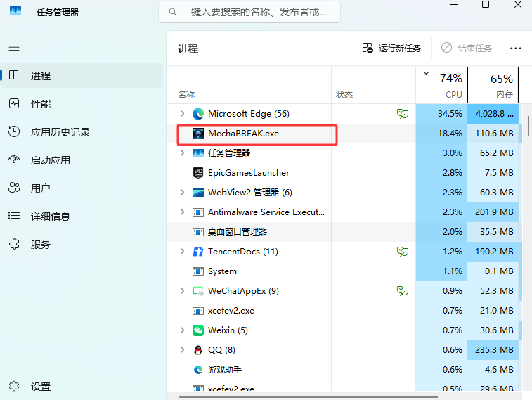Expand the Antimalware Service Executable group
The image size is (532, 400).
(x=183, y=212)
